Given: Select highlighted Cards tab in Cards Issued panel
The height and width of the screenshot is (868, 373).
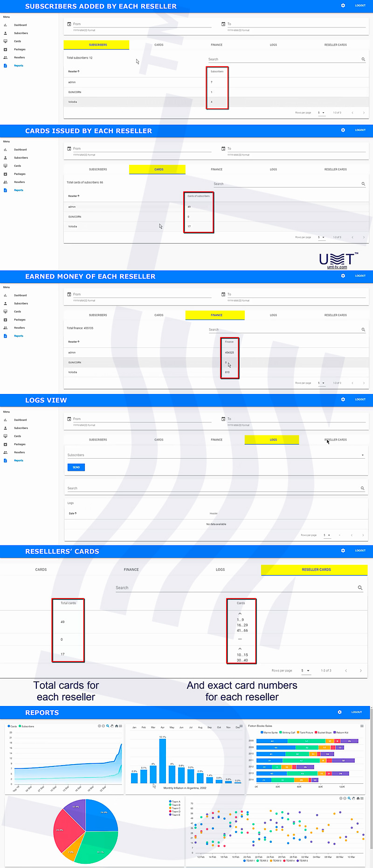Looking at the screenshot, I should (x=157, y=170).
